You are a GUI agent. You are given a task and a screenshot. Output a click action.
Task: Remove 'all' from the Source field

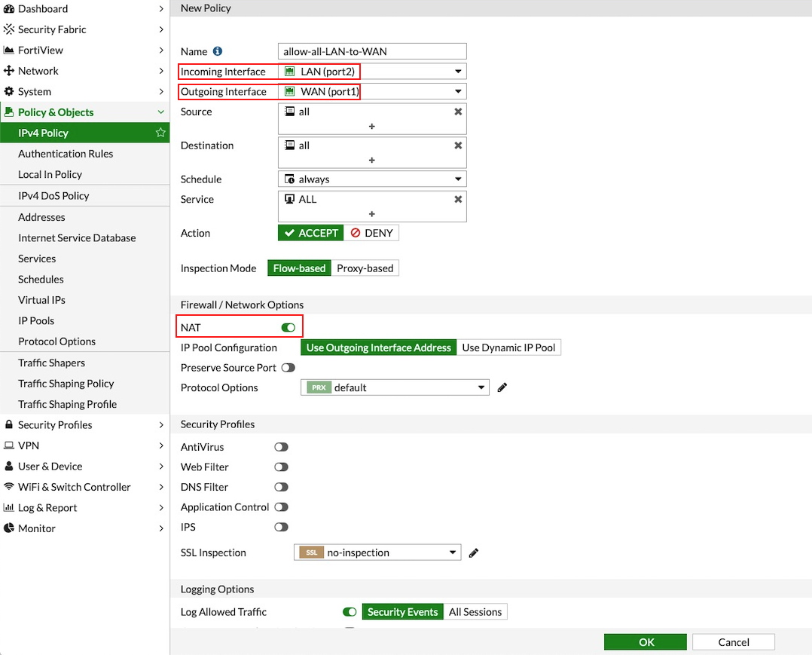point(457,112)
